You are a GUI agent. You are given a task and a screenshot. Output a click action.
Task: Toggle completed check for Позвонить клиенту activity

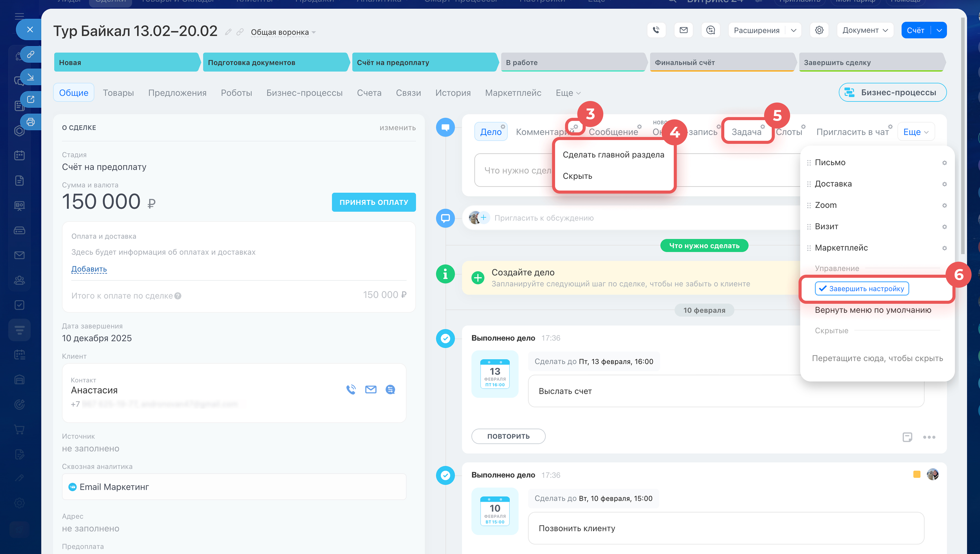445,475
